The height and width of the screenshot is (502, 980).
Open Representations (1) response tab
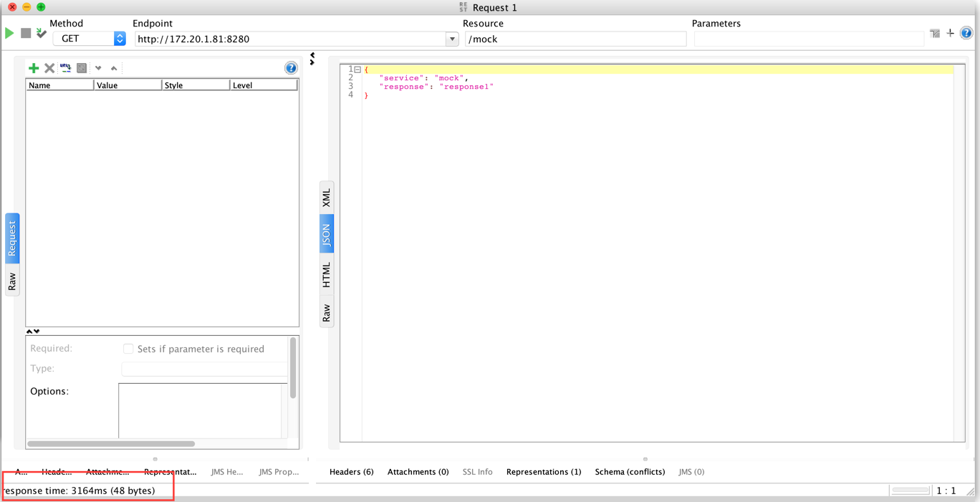544,472
